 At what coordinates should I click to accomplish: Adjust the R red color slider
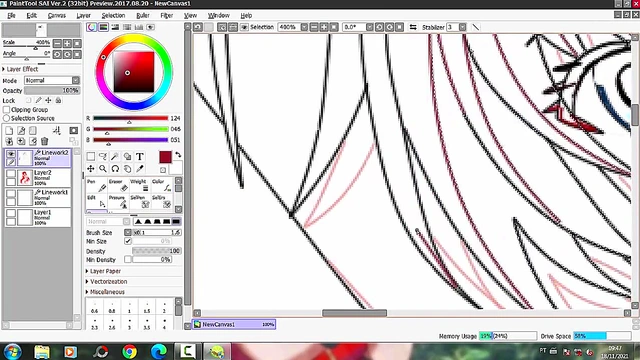coord(130,118)
